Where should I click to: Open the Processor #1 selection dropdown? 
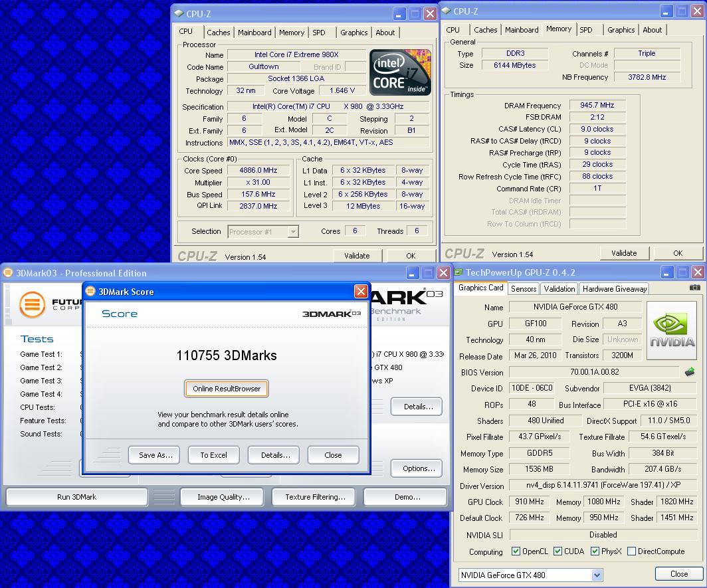click(293, 232)
